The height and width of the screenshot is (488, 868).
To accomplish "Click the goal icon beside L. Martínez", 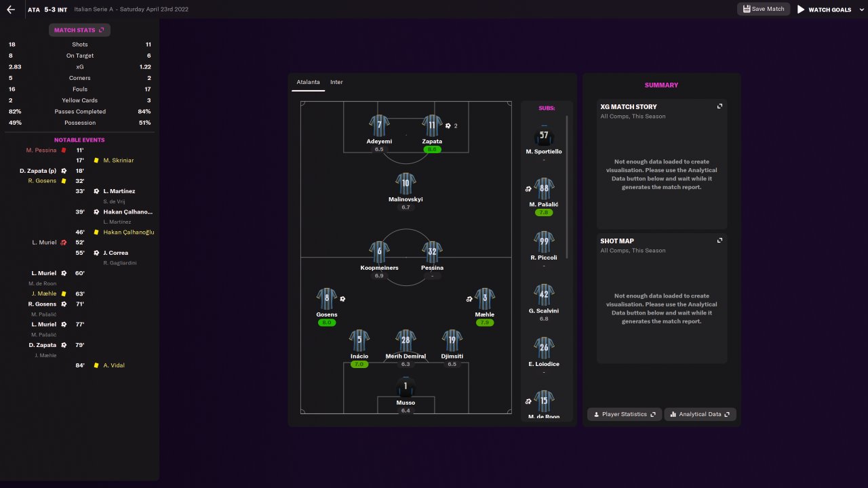I will (96, 191).
